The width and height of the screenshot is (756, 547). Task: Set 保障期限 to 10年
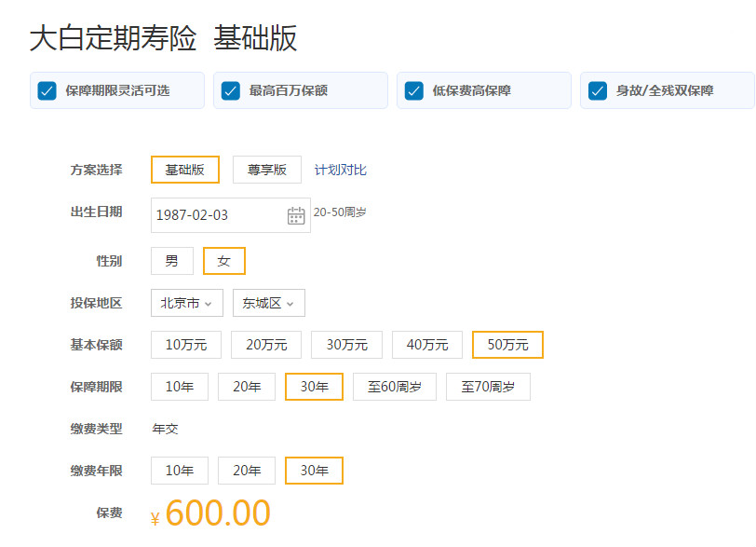(x=180, y=387)
